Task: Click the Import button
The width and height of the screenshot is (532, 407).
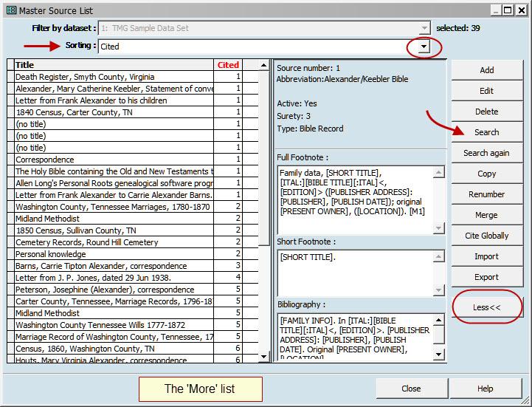Action: click(487, 256)
